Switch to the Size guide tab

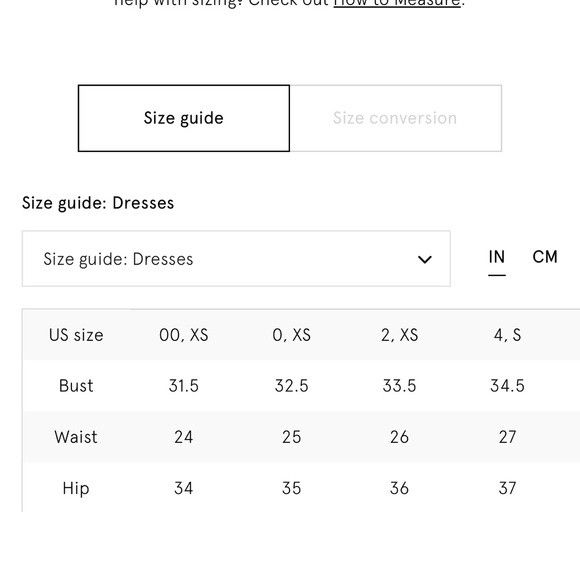[x=184, y=118]
